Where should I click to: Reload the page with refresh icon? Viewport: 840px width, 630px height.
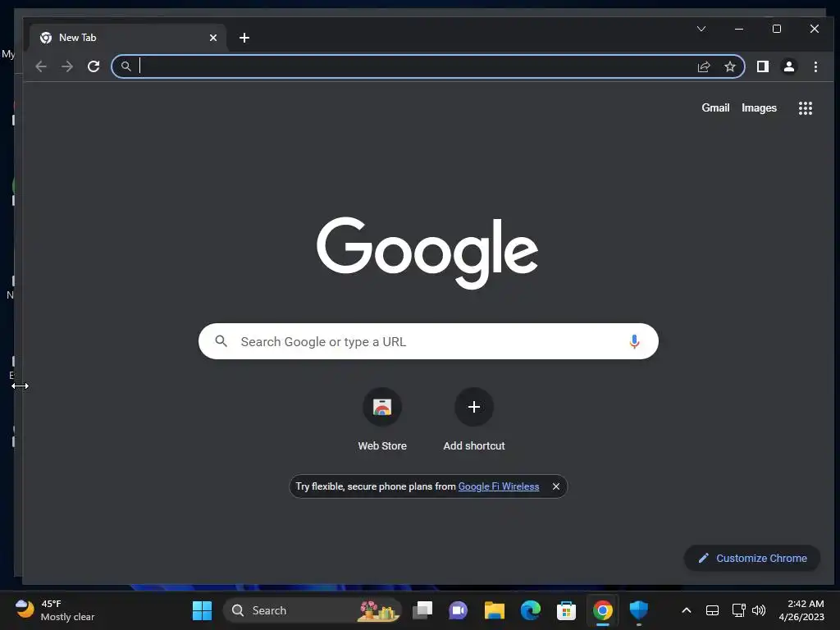pyautogui.click(x=94, y=66)
